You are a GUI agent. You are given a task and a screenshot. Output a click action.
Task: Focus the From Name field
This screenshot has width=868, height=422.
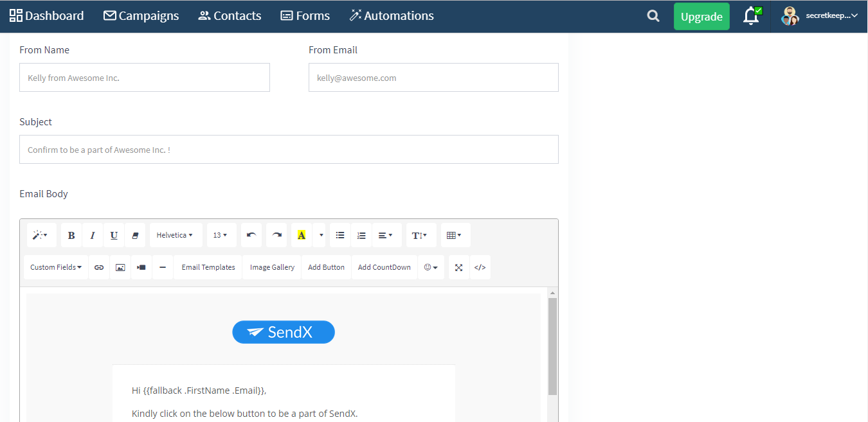coord(145,78)
